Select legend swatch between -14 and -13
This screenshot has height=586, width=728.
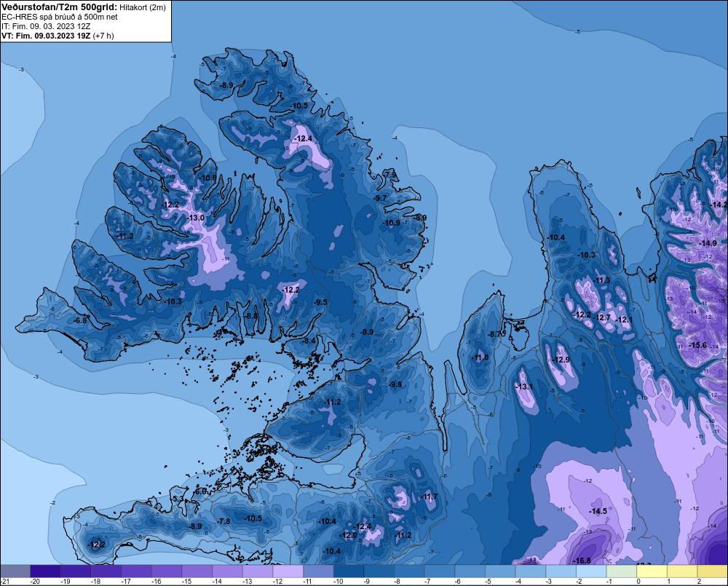pyautogui.click(x=227, y=571)
